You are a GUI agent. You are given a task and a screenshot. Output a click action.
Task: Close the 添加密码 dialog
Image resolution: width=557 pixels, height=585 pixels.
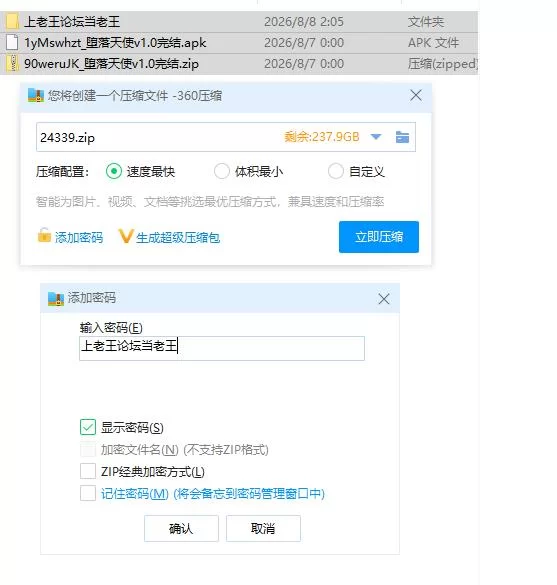pos(384,299)
